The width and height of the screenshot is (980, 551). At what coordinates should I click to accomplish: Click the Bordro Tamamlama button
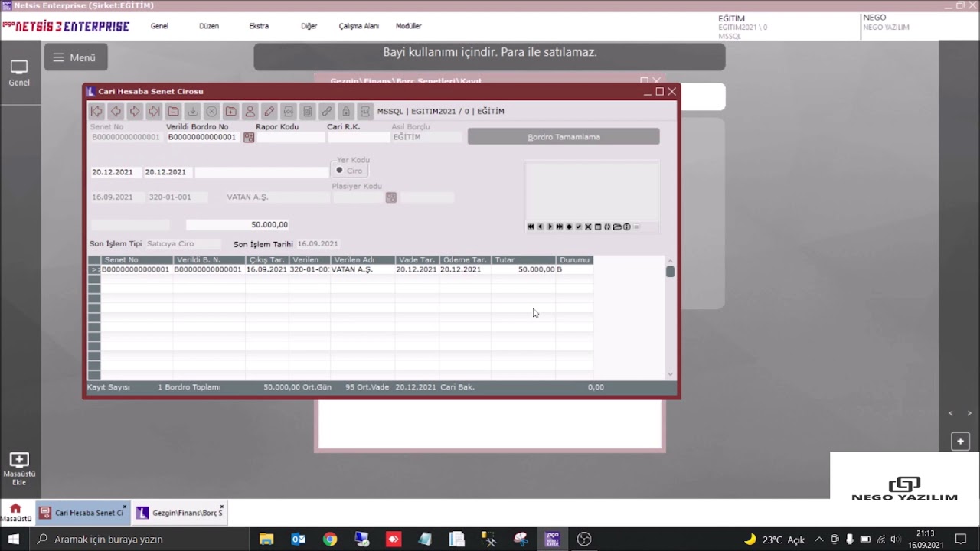tap(563, 137)
